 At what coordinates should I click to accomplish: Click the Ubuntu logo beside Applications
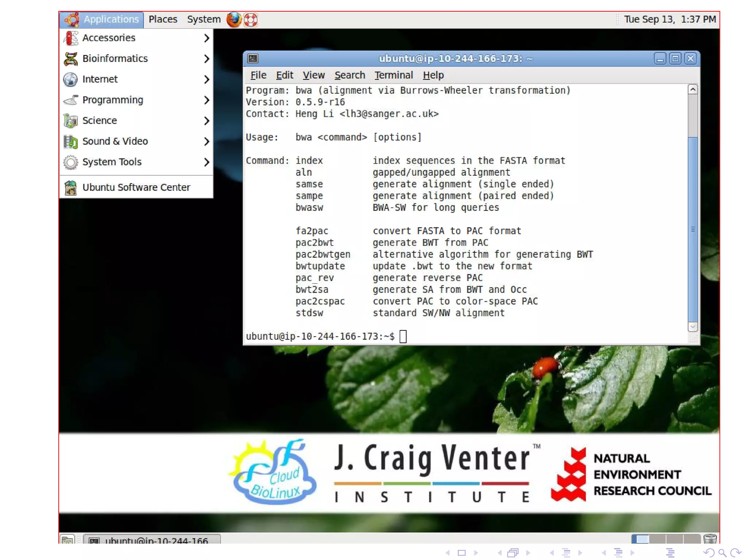pyautogui.click(x=71, y=19)
